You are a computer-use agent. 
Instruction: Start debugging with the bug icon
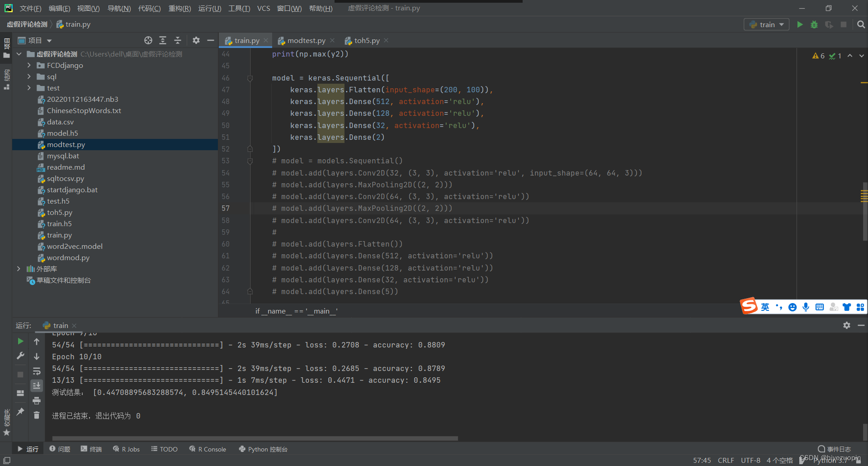click(814, 24)
